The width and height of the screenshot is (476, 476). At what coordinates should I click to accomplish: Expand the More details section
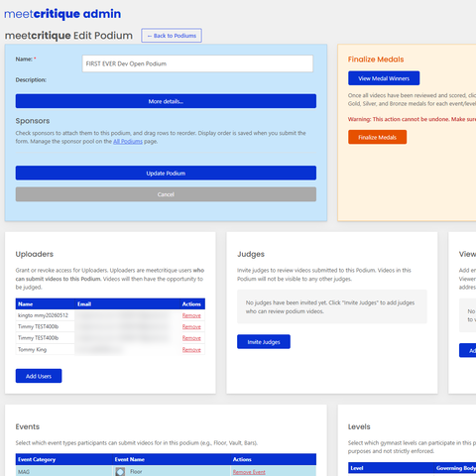[166, 101]
